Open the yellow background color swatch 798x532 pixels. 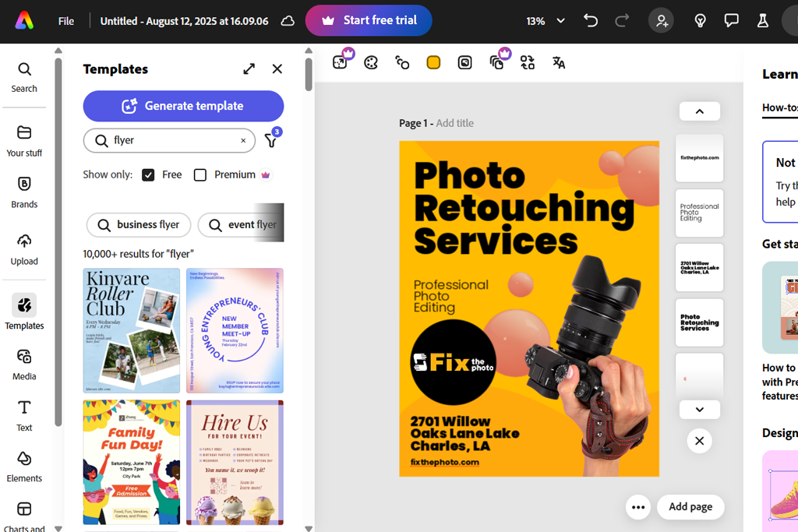tap(433, 62)
